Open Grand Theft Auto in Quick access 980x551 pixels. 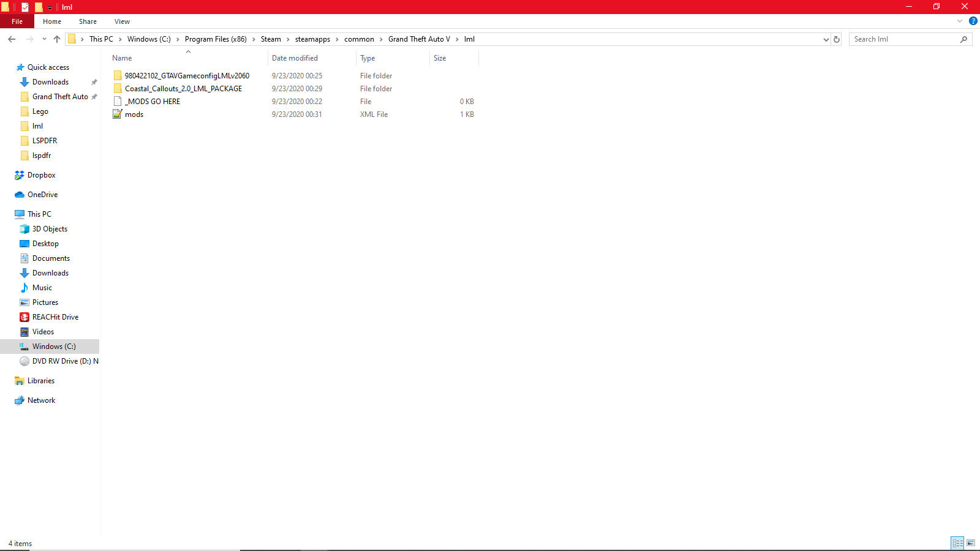[60, 97]
